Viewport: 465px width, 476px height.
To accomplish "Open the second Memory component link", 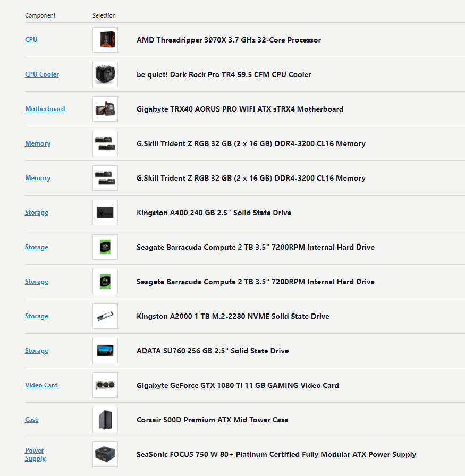I will click(38, 177).
